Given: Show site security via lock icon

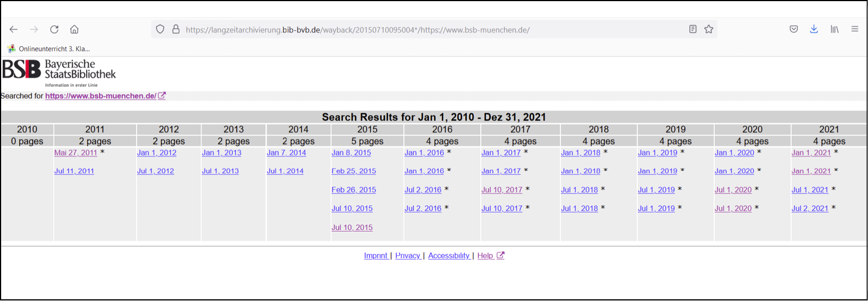Looking at the screenshot, I should [x=175, y=29].
